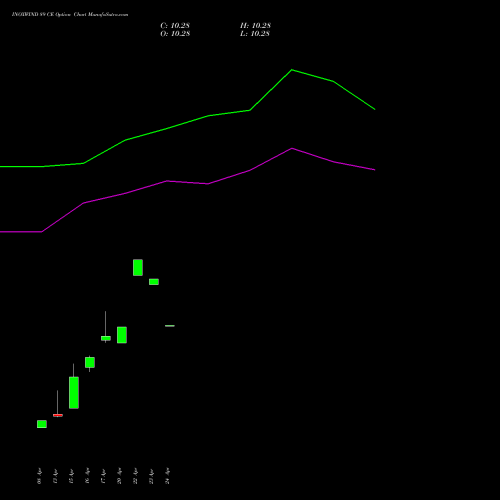Click the highest green candlestick on 22 Apr

tap(138, 267)
